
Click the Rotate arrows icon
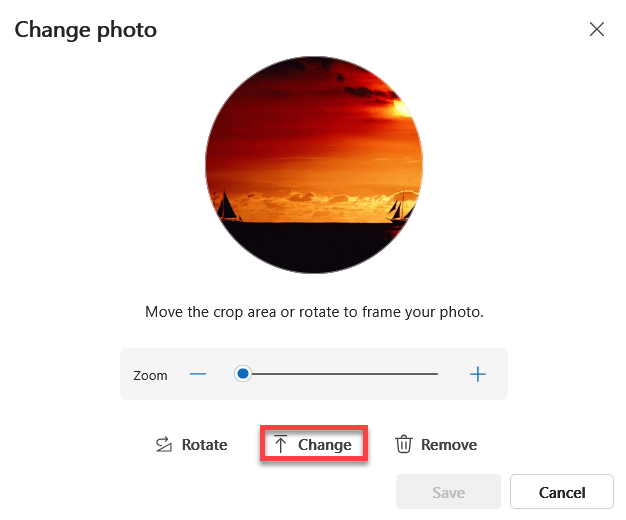(x=164, y=445)
